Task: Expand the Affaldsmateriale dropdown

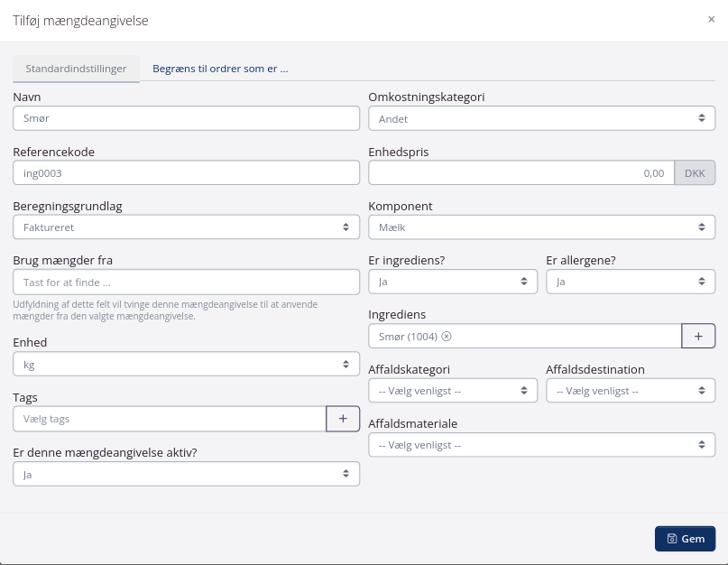Action: point(541,445)
